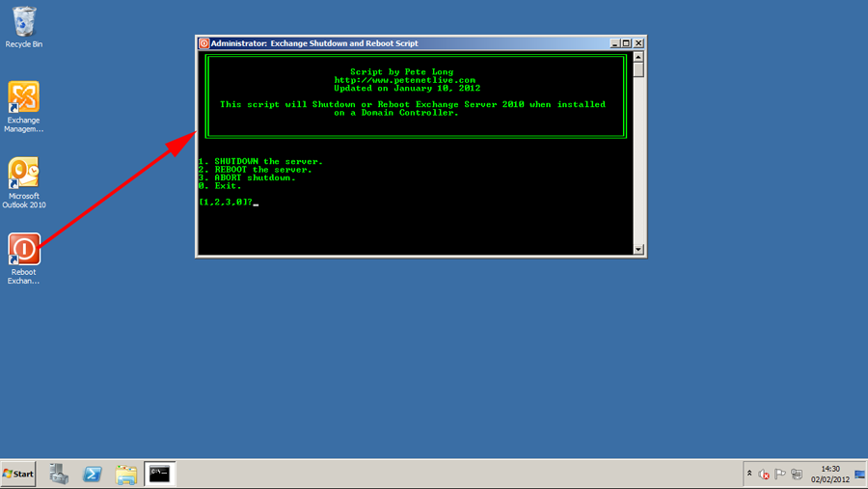Click the '1. SHUTDOWN the server.' line
Screen dimensions: 868x489
[x=260, y=162]
